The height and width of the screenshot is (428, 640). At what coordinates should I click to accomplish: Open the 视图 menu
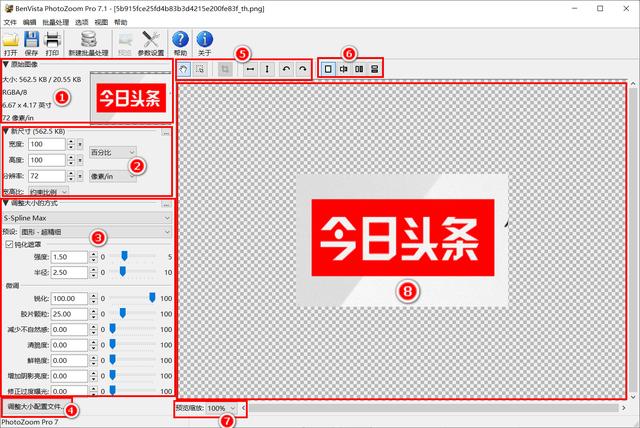[x=101, y=22]
